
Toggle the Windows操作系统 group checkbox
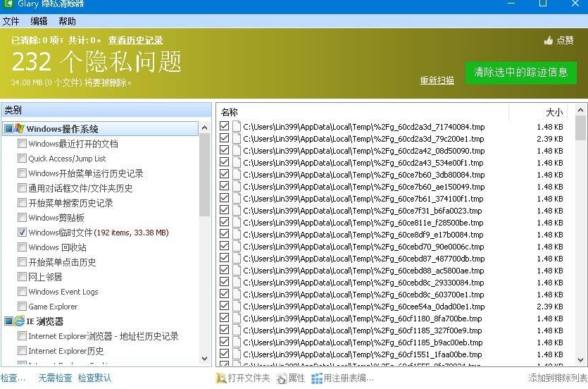coord(9,129)
